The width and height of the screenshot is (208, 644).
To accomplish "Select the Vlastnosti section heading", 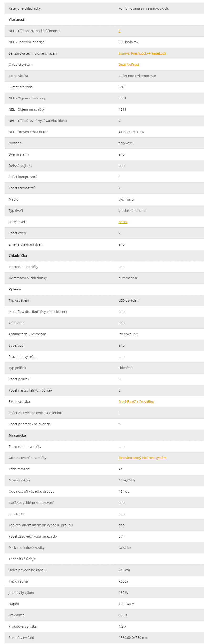I will 17,20.
